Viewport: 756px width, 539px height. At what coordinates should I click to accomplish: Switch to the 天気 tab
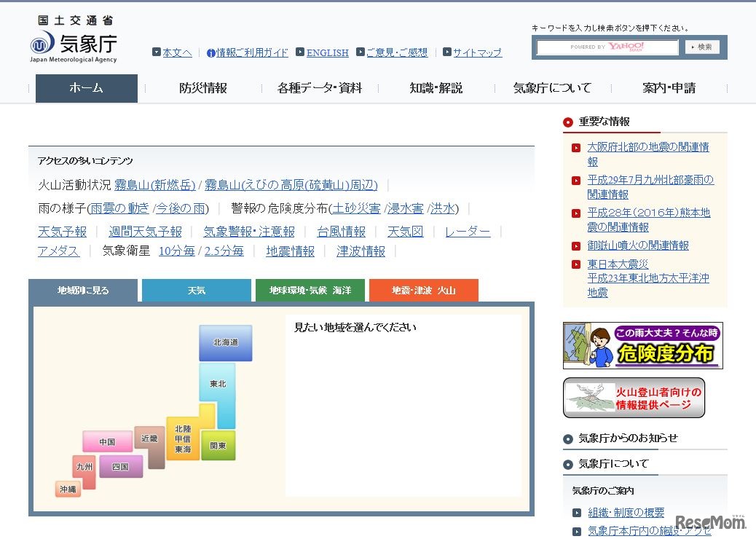196,290
